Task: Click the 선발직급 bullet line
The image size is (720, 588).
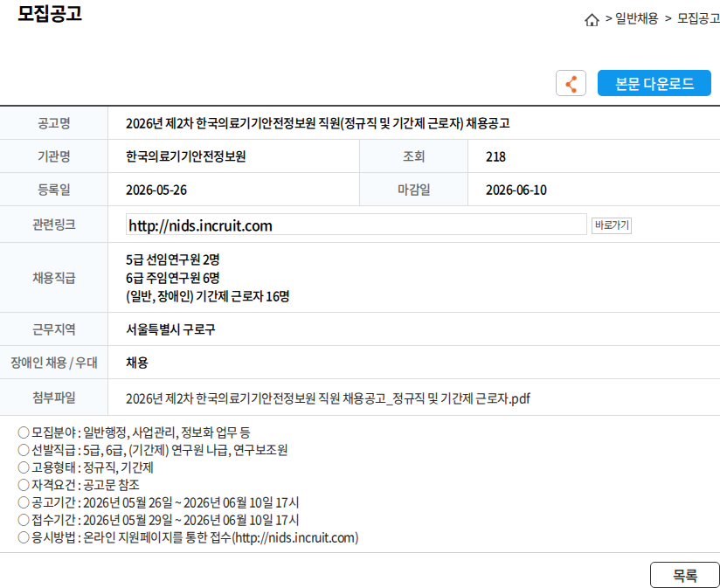Action: pyautogui.click(x=152, y=450)
